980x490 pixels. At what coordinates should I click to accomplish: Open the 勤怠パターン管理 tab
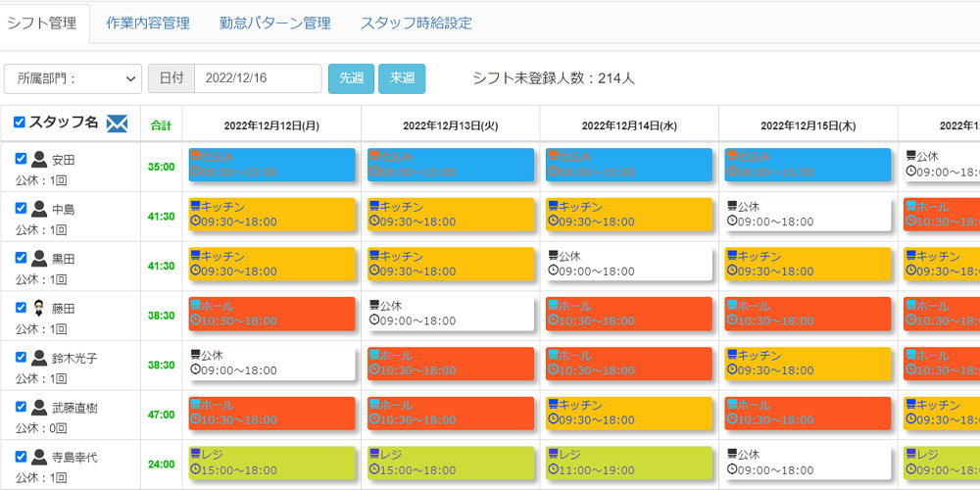click(x=275, y=24)
